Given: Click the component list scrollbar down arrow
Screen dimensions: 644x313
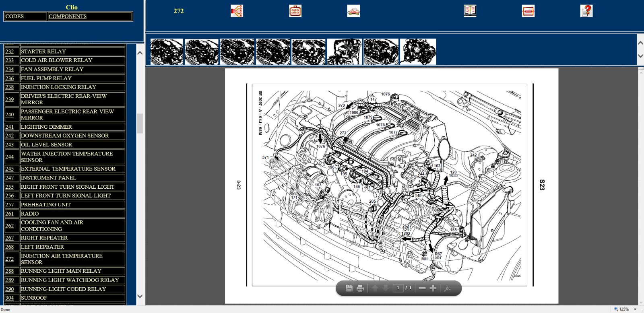Looking at the screenshot, I should point(140,296).
